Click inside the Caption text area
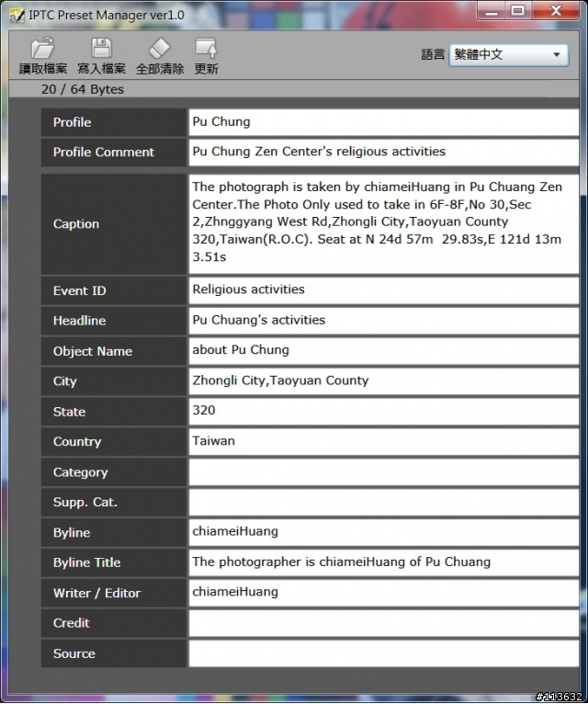588x704 pixels. [384, 223]
